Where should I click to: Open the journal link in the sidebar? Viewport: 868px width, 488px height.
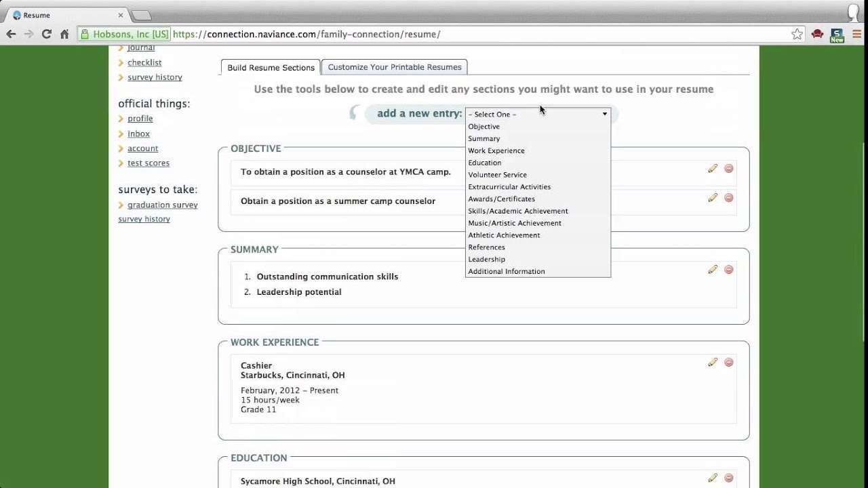pos(141,48)
